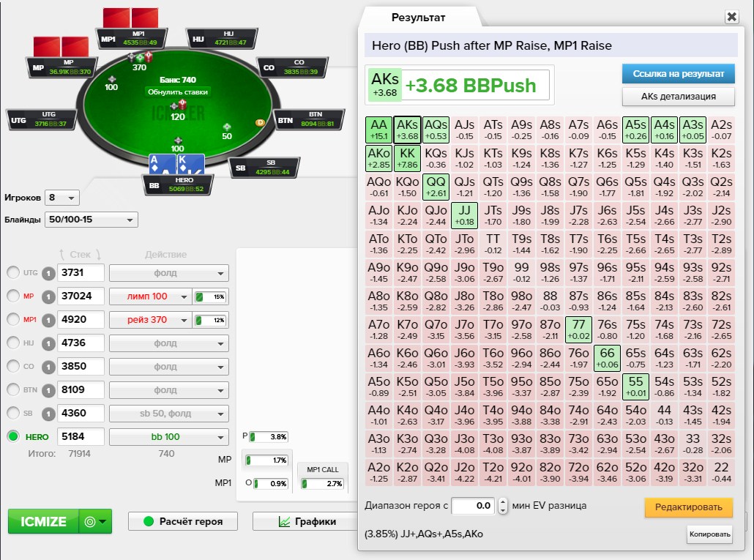Image resolution: width=754 pixels, height=560 pixels.
Task: Open the Игроков count dropdown
Action: 62,198
